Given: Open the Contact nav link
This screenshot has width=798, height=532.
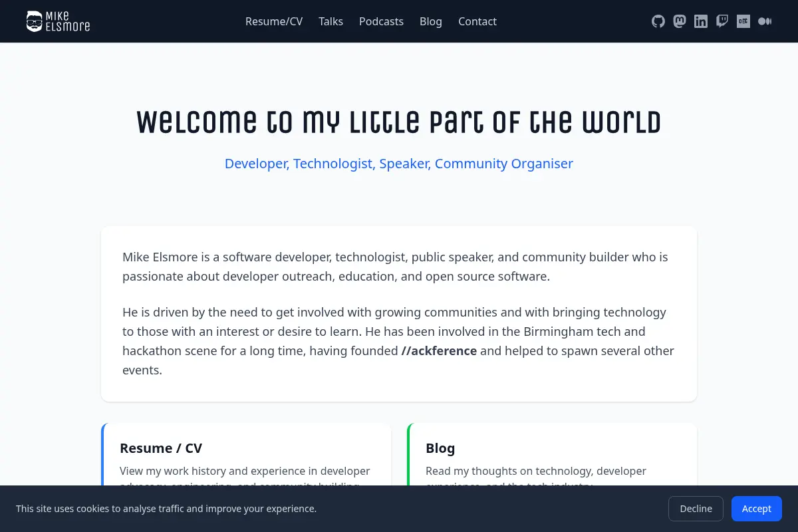Looking at the screenshot, I should coord(477,21).
